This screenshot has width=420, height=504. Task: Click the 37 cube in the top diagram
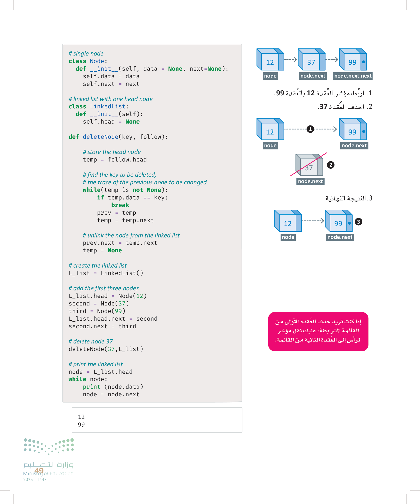311,60
